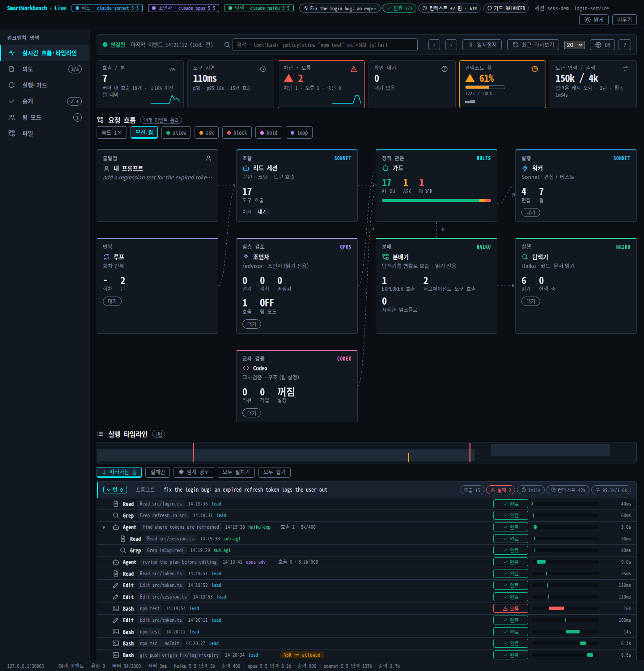Click the 비우기 clear button
The height and width of the screenshot is (671, 644).
[x=624, y=20]
